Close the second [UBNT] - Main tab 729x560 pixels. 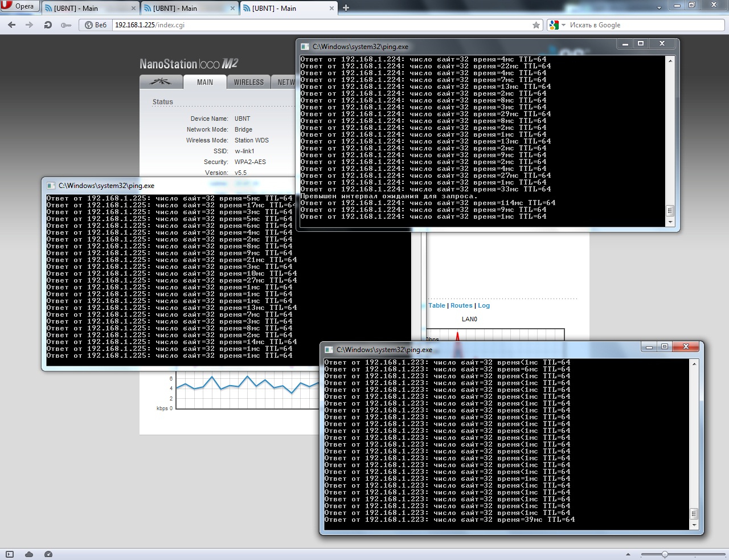click(x=233, y=8)
